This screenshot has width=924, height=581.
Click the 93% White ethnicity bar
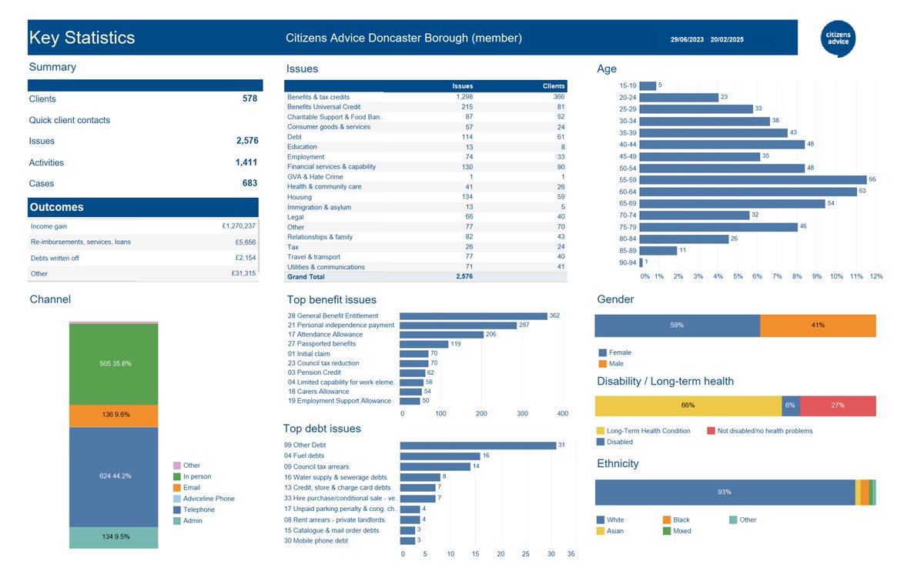click(725, 492)
